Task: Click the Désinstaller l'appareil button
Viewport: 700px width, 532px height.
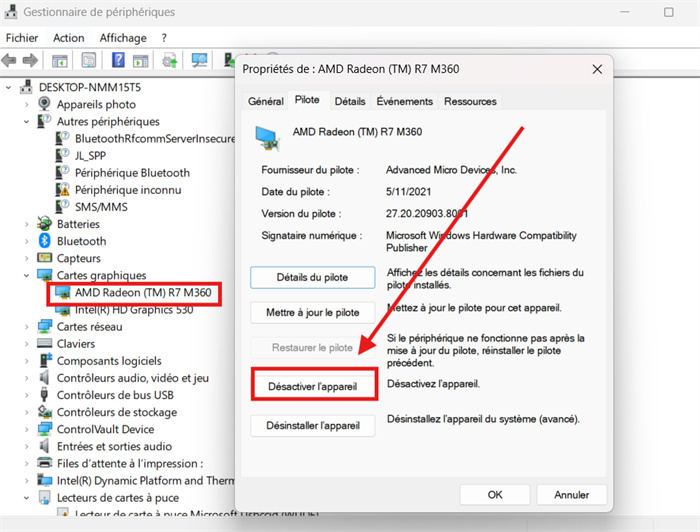Action: (312, 426)
